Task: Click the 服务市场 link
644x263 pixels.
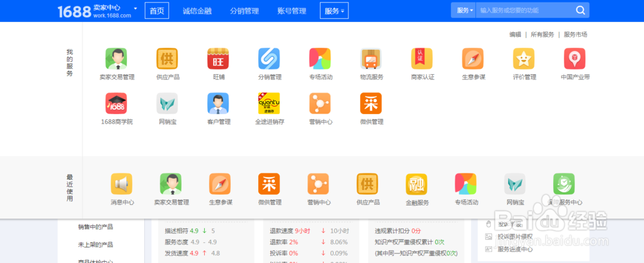Action: tap(575, 35)
